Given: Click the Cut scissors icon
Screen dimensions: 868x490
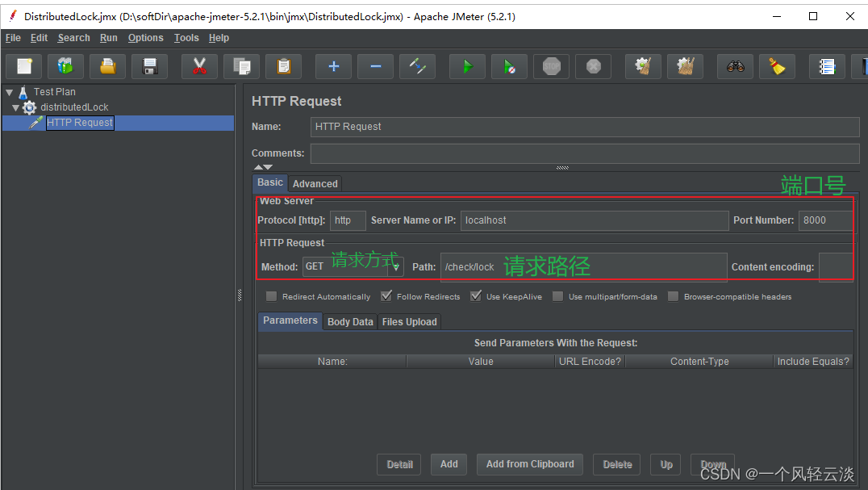Looking at the screenshot, I should coord(200,67).
